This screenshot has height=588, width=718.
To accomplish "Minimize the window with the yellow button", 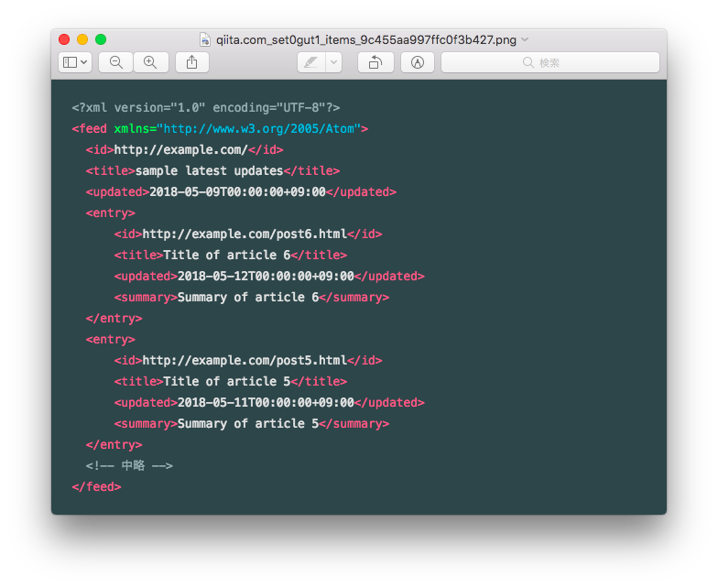I will point(82,40).
